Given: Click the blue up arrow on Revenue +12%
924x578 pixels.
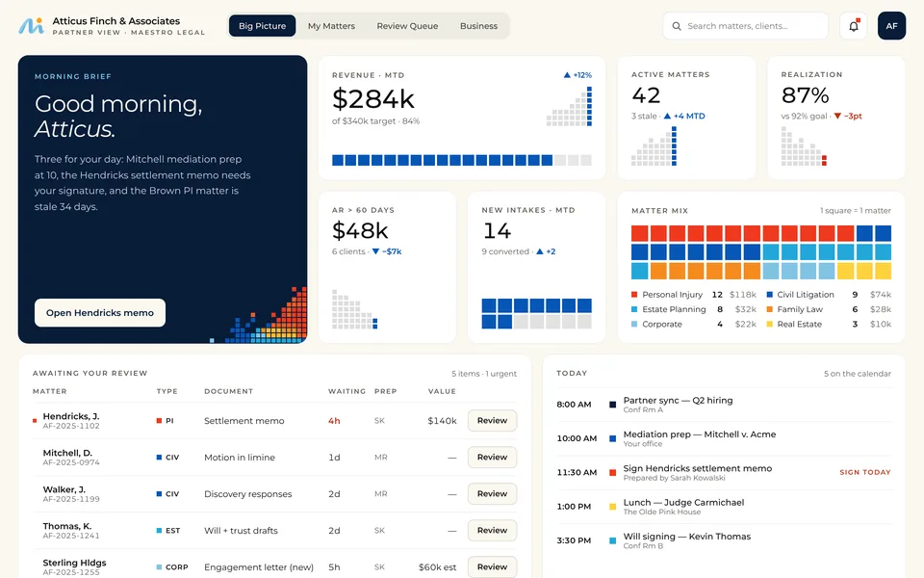Looking at the screenshot, I should 567,75.
